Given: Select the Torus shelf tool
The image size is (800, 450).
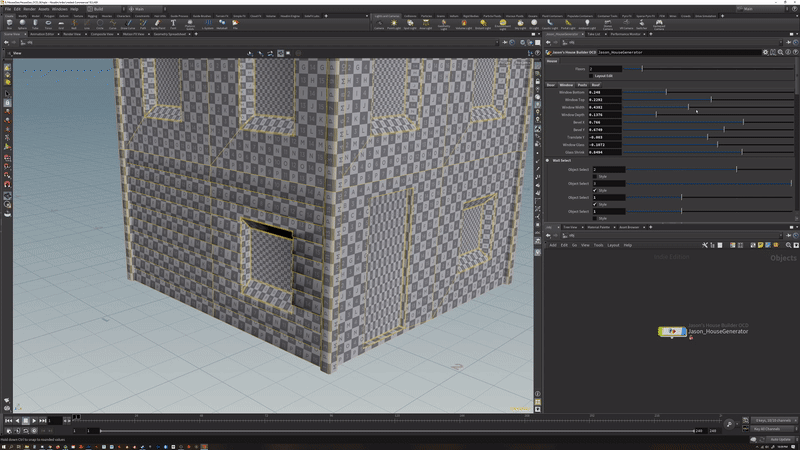Looking at the screenshot, I should click(48, 23).
